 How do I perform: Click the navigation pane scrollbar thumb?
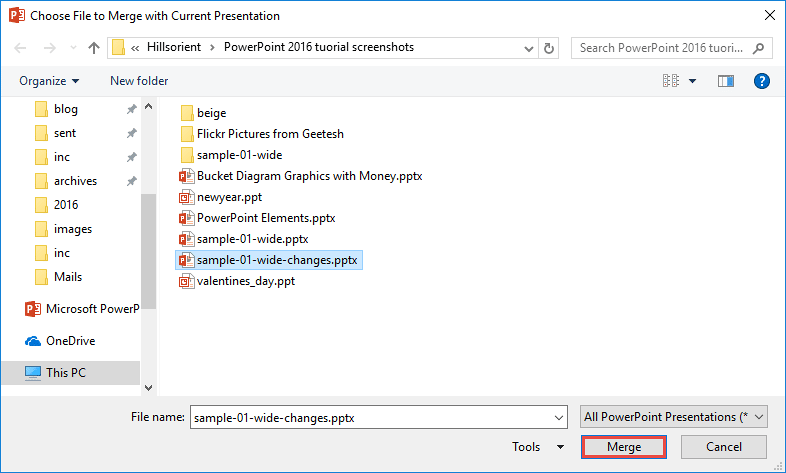click(148, 252)
